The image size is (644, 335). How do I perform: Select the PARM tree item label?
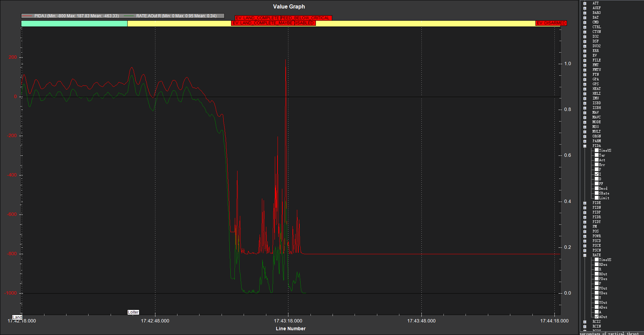(x=596, y=141)
